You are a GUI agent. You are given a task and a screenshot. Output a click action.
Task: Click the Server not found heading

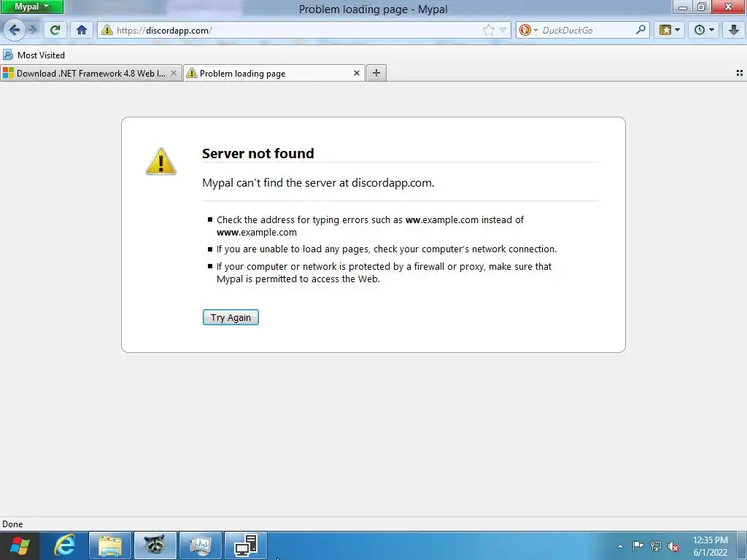click(258, 153)
